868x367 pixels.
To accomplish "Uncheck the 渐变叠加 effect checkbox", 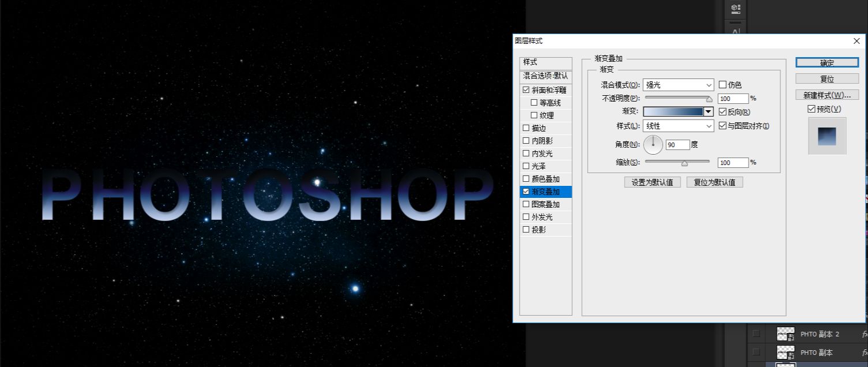I will [526, 192].
